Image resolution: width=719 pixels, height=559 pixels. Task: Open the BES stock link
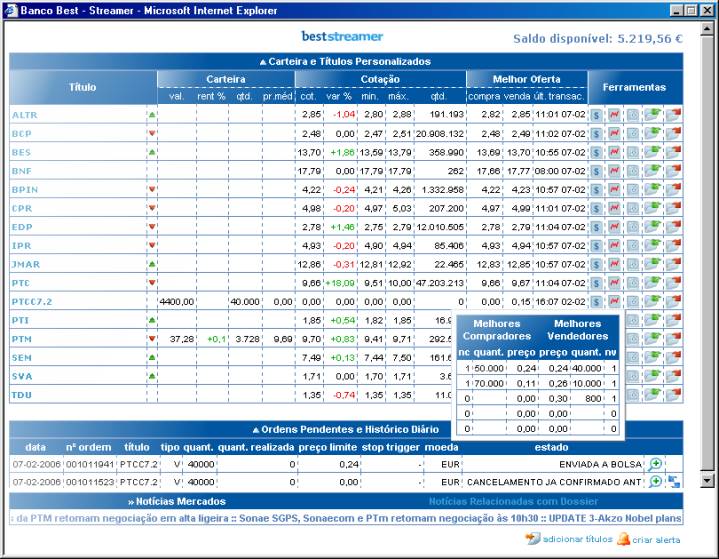(x=21, y=152)
